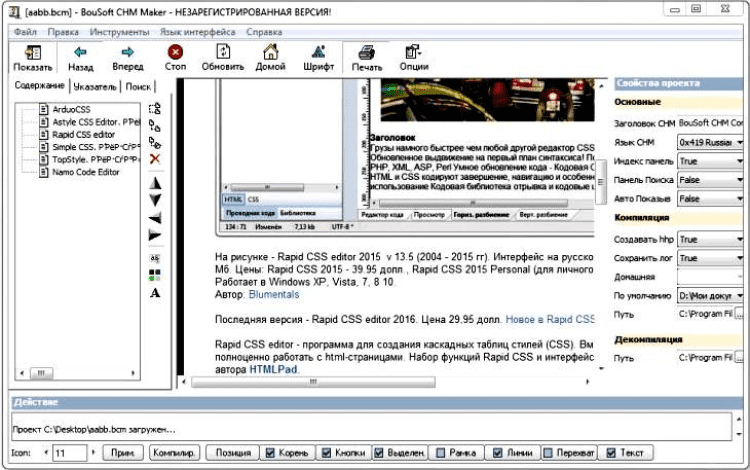750x470 pixels.
Task: Click the content pane horizontal scrollbar thumb
Action: [314, 382]
